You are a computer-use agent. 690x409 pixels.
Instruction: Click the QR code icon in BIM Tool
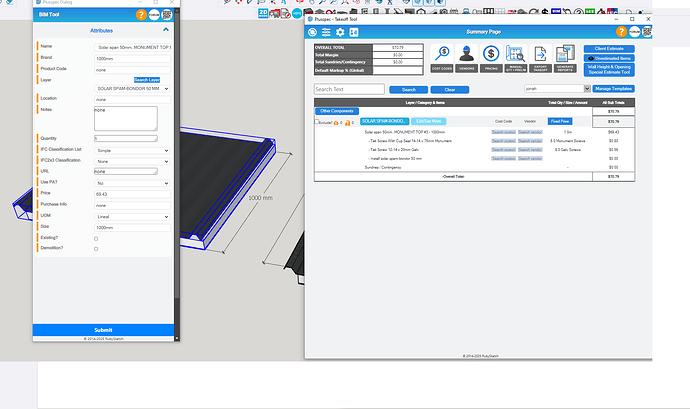(167, 15)
